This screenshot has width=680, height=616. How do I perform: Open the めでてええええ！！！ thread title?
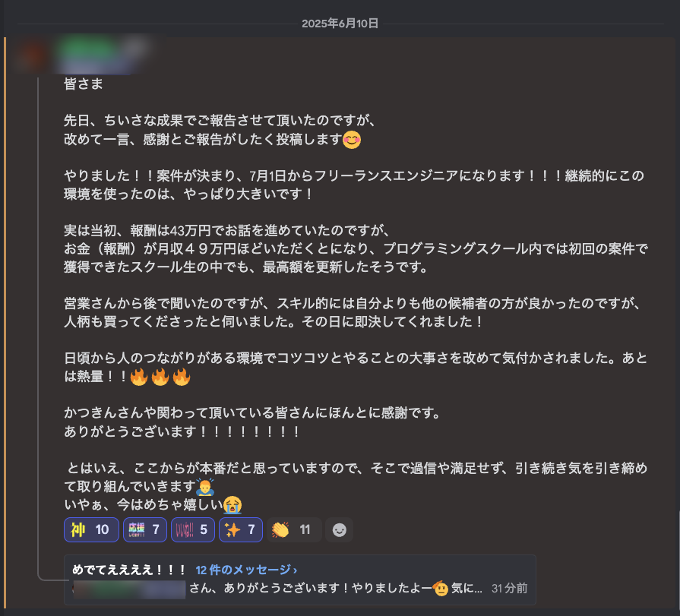click(x=129, y=570)
